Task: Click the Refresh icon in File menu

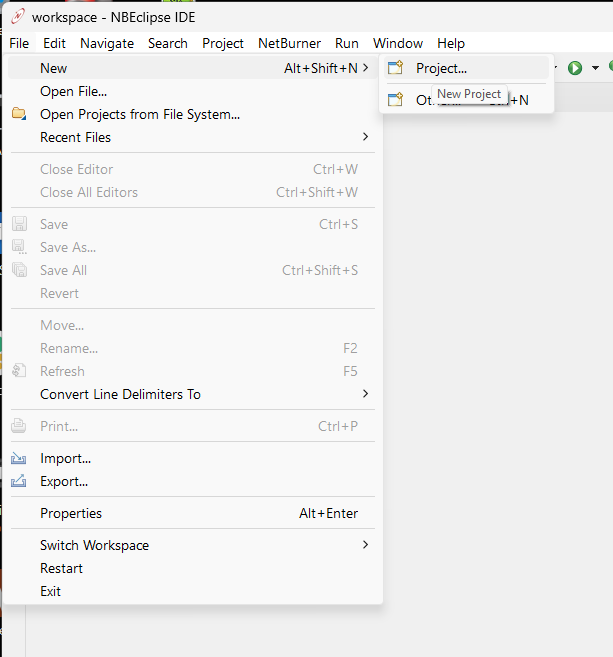Action: coord(19,371)
